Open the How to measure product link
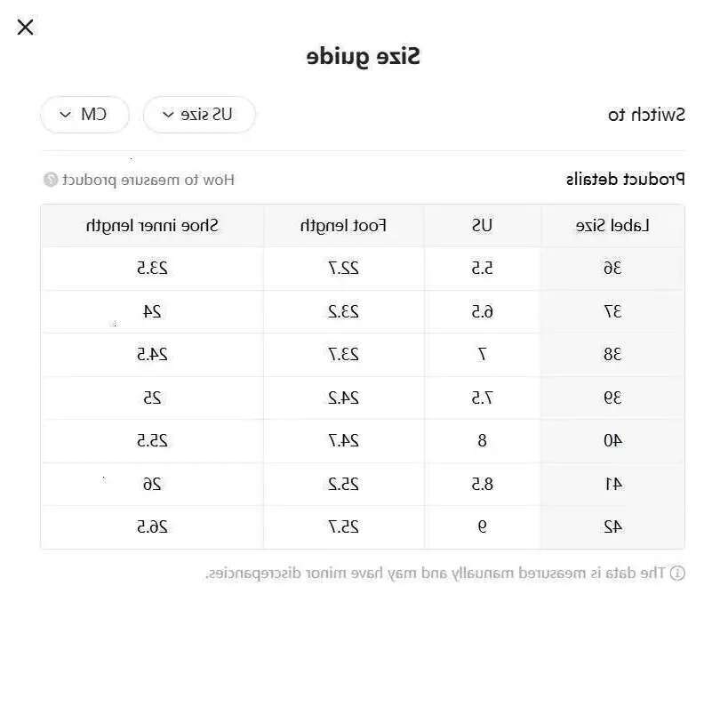728x707 pixels. pyautogui.click(x=148, y=180)
